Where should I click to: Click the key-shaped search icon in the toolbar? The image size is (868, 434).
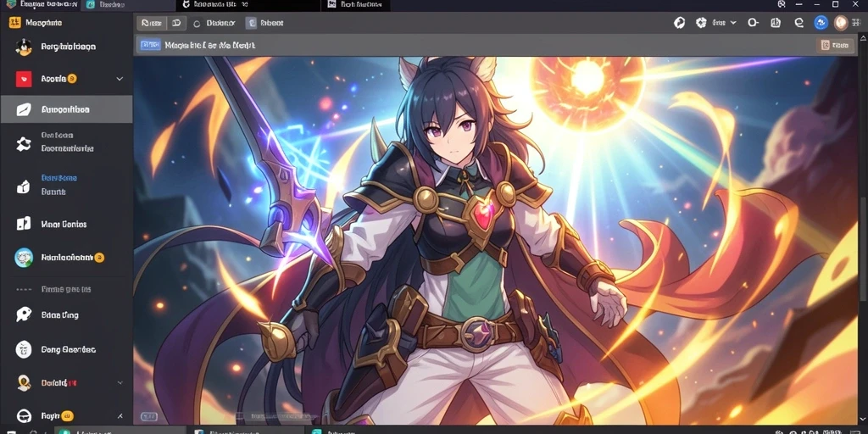[753, 23]
